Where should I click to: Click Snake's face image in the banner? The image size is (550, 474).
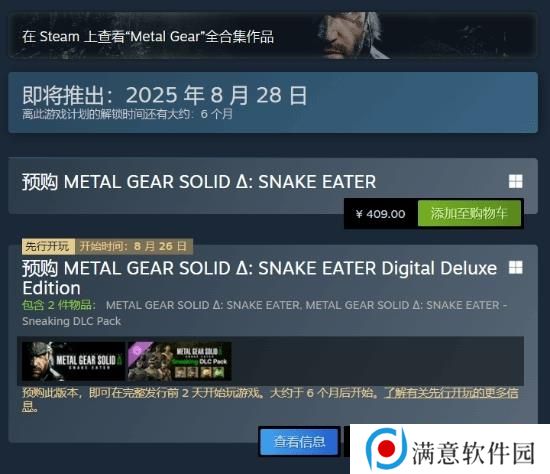click(x=351, y=36)
